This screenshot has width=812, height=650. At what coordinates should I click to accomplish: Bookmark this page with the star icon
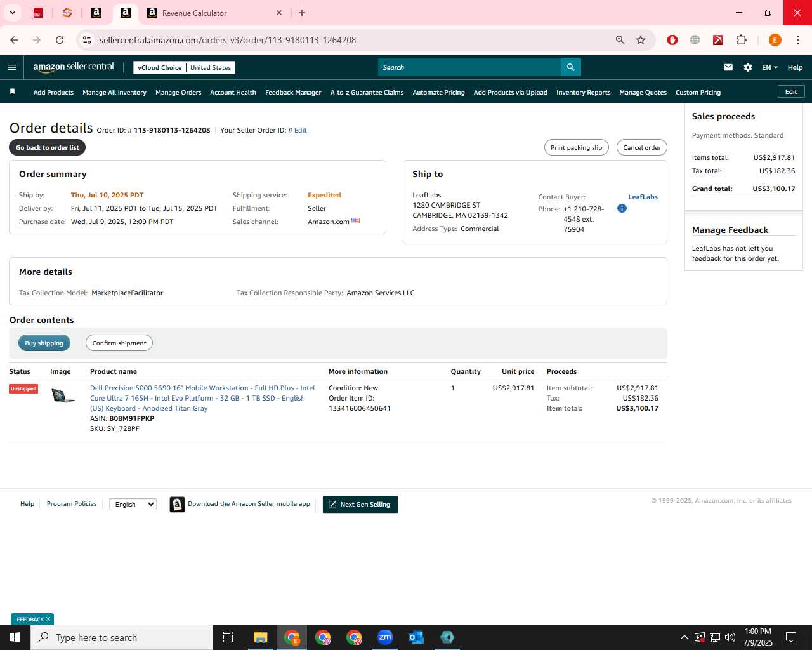(641, 40)
